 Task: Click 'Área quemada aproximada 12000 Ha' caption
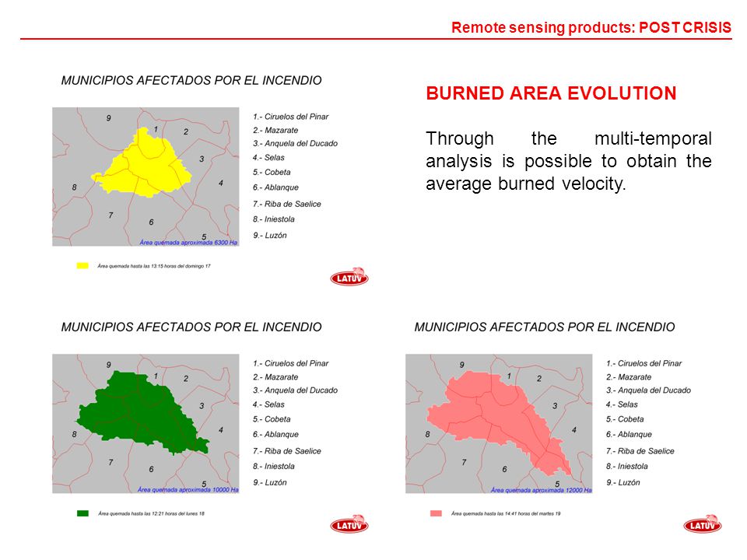tap(542, 489)
